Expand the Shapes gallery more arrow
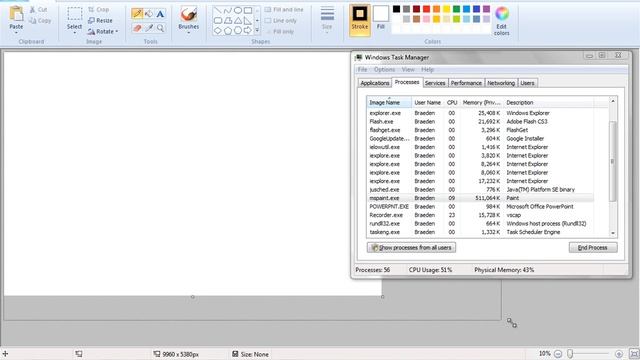 pyautogui.click(x=257, y=30)
